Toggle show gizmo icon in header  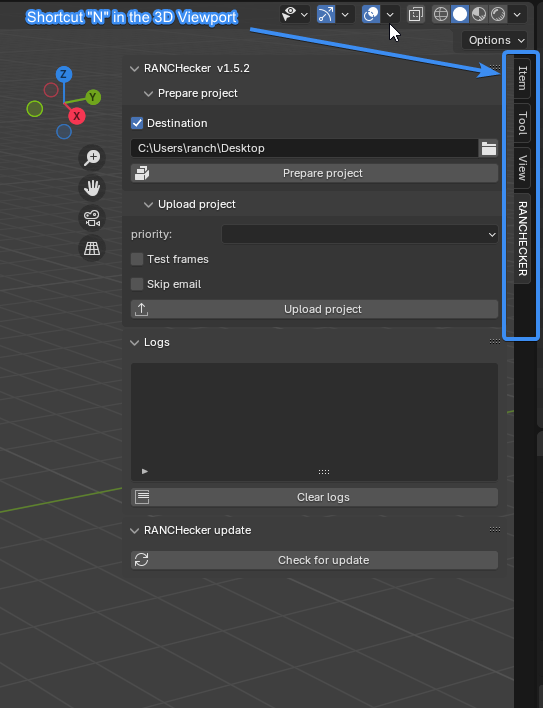tap(326, 14)
